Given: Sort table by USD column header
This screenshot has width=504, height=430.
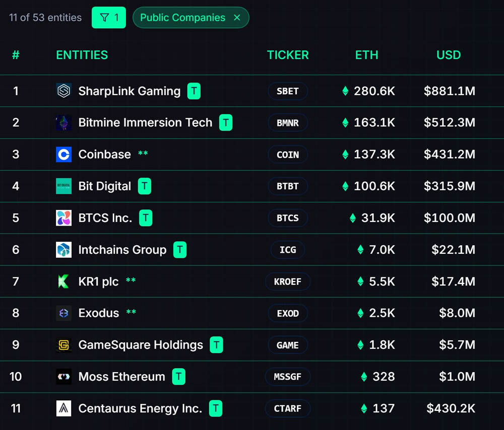Looking at the screenshot, I should click(448, 55).
